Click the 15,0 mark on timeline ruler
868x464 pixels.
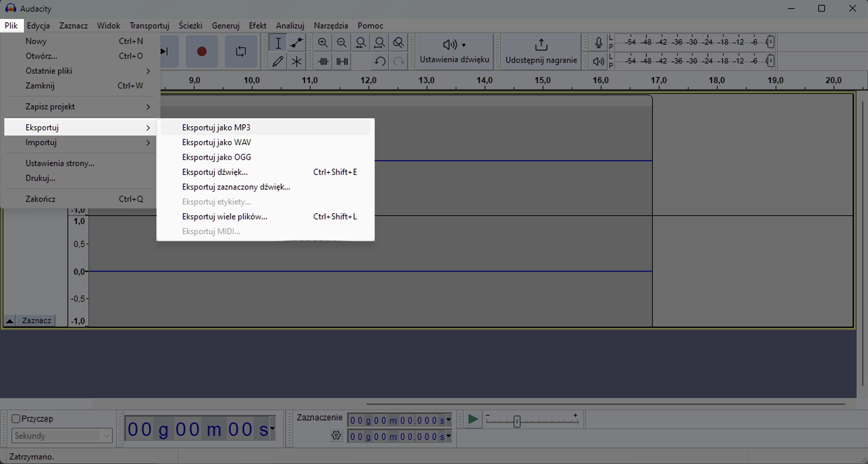(542, 81)
